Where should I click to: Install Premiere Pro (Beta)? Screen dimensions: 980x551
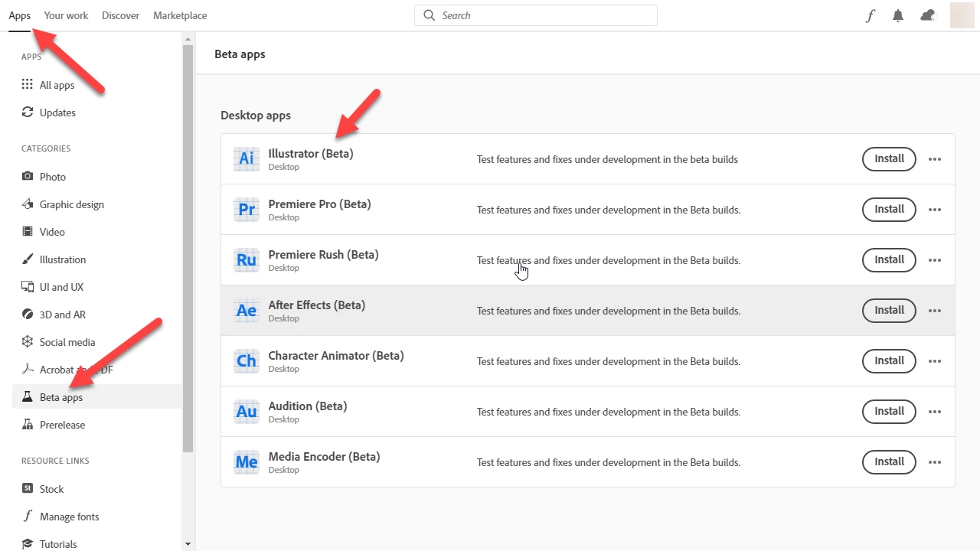pos(890,210)
